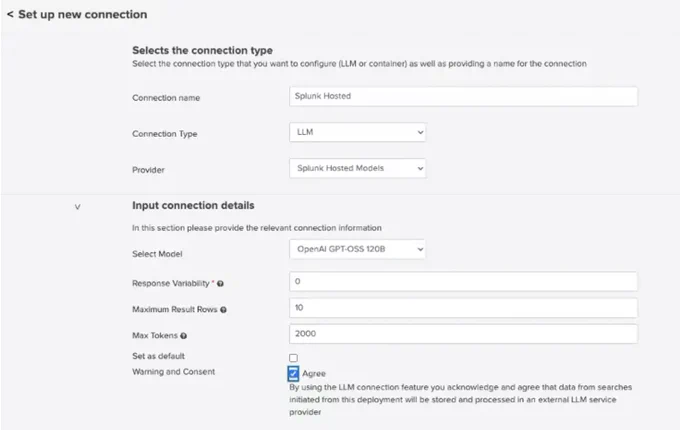Click the Max Tokens input field

463,334
